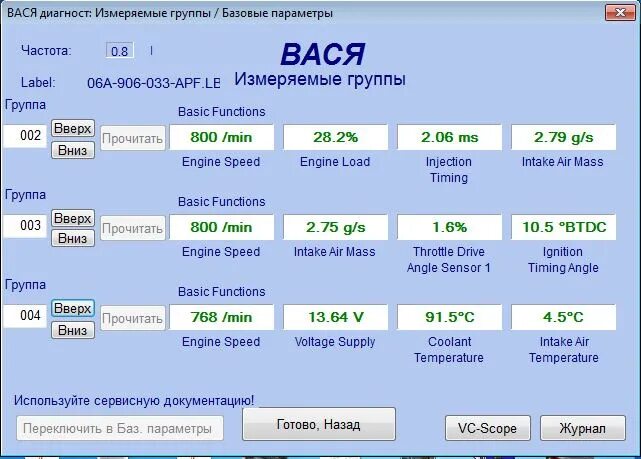The image size is (641, 459).
Task: Click Вверх button for group 003
Action: click(73, 218)
